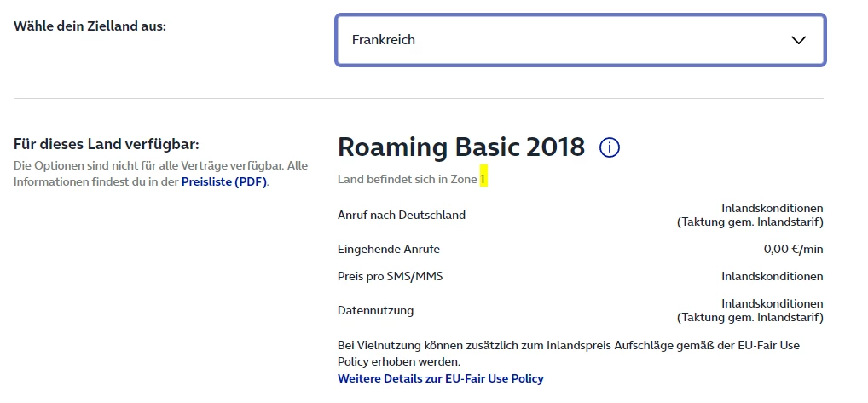
Task: Click the 0,00 €/min price value
Action: (x=793, y=249)
